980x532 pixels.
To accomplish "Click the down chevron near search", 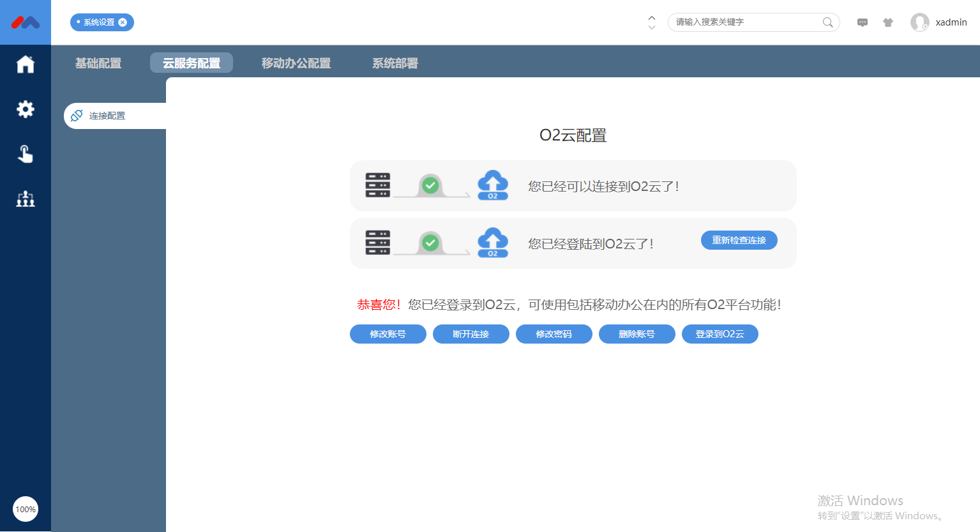I will point(651,27).
